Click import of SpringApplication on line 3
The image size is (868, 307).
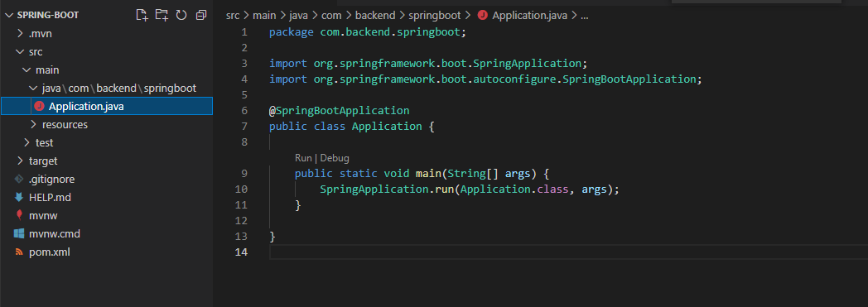(x=428, y=63)
